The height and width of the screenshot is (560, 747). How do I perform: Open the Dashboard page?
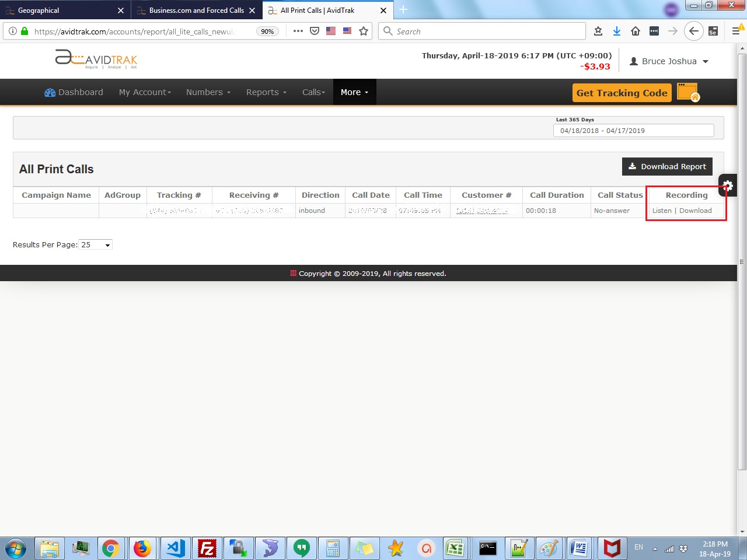[74, 92]
